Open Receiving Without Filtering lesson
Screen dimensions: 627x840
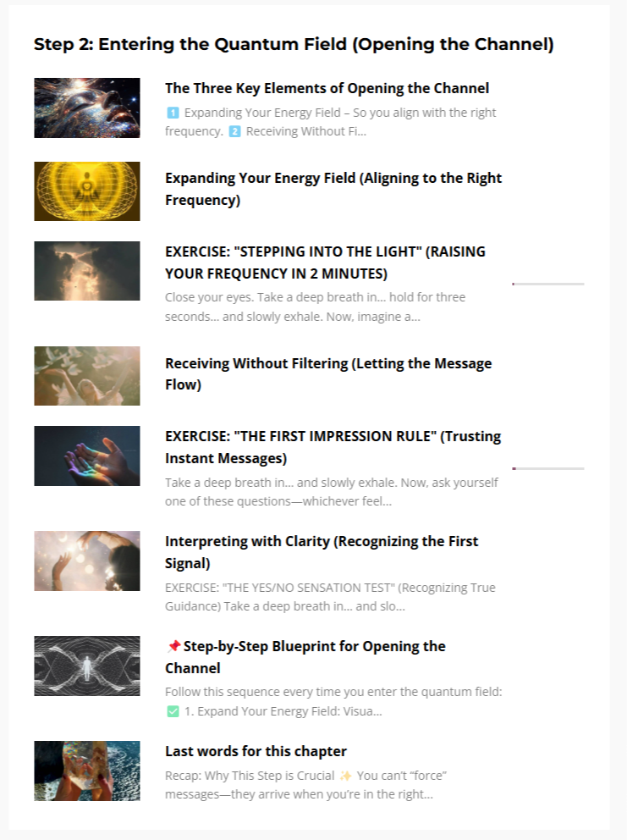(328, 374)
